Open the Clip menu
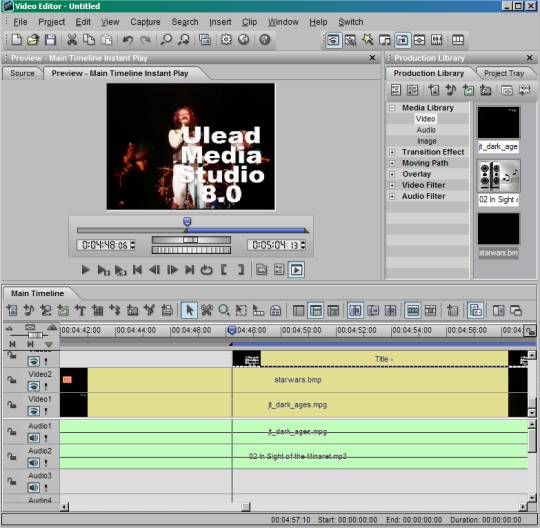Screen dimensions: 540x528 pyautogui.click(x=249, y=22)
